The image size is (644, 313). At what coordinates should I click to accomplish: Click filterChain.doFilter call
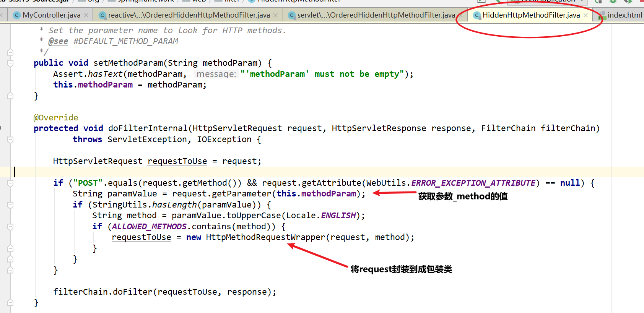pos(103,292)
